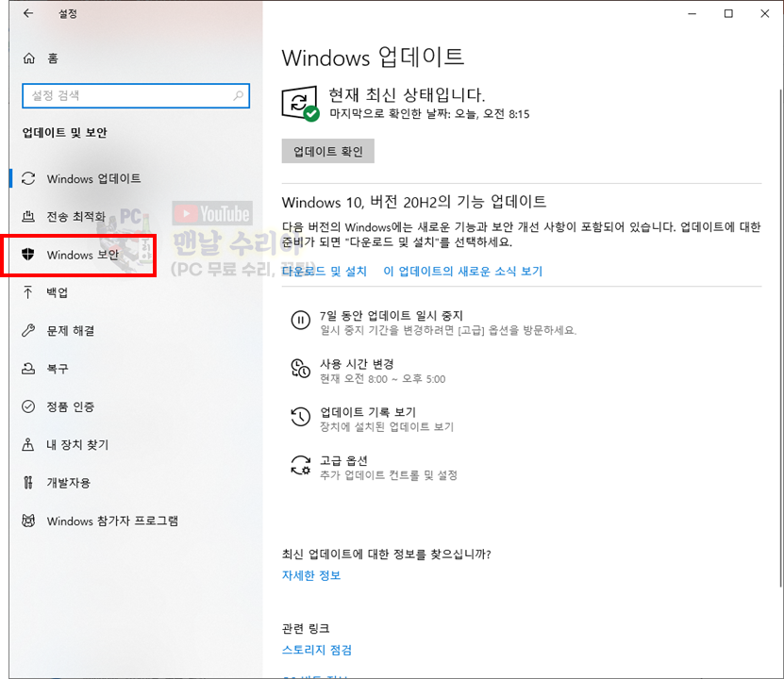Click the 정품 인증 checkmark circle icon
The width and height of the screenshot is (784, 679).
point(28,406)
